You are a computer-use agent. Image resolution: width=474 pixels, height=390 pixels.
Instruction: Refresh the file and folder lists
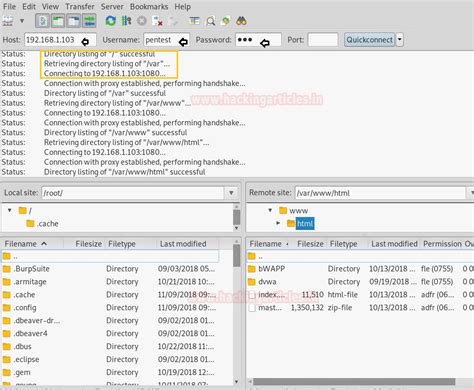110,21
